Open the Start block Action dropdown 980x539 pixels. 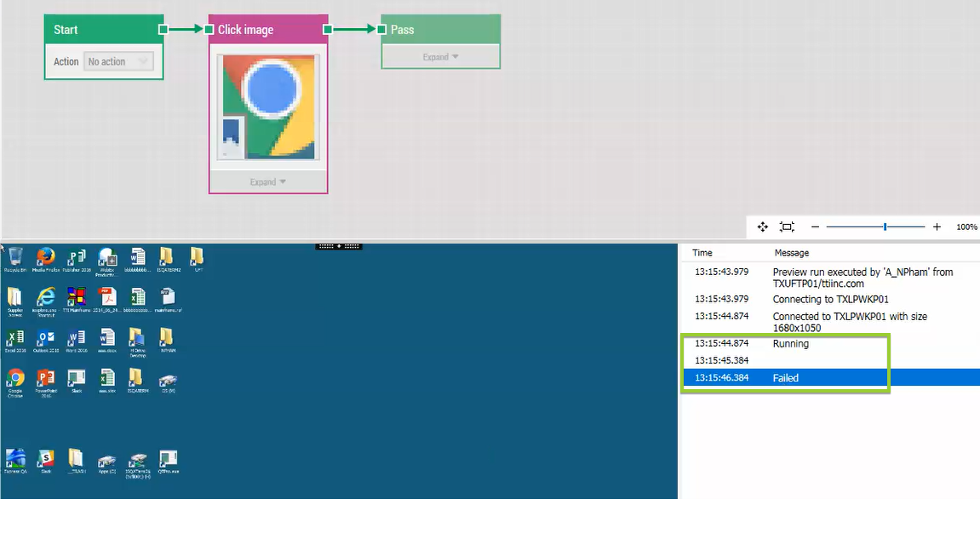(118, 61)
